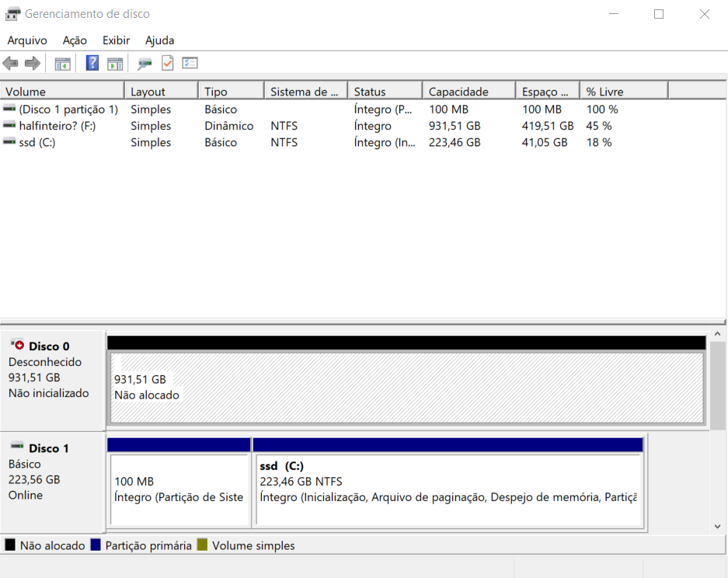Viewport: 728px width, 578px height.
Task: Click the connect/rescan disk toolbar icon
Action: (x=145, y=63)
